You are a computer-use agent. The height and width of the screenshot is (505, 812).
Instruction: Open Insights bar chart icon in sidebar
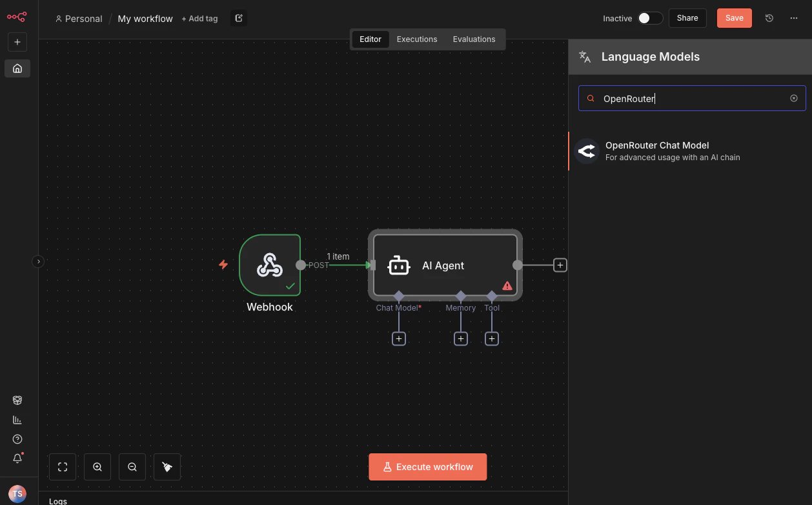[17, 420]
